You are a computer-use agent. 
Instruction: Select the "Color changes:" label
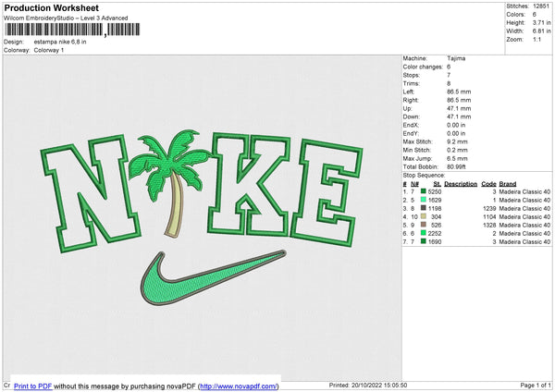coord(423,67)
